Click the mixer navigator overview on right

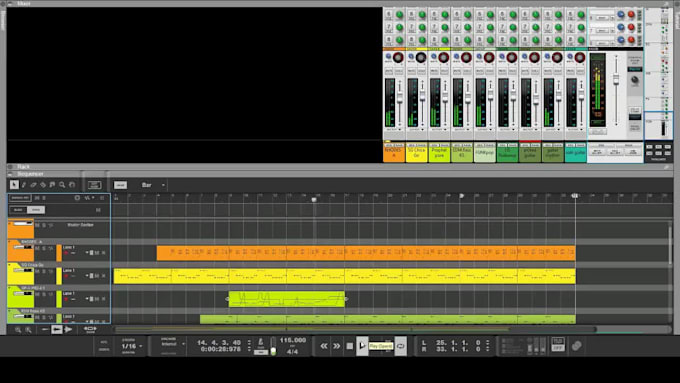(658, 74)
